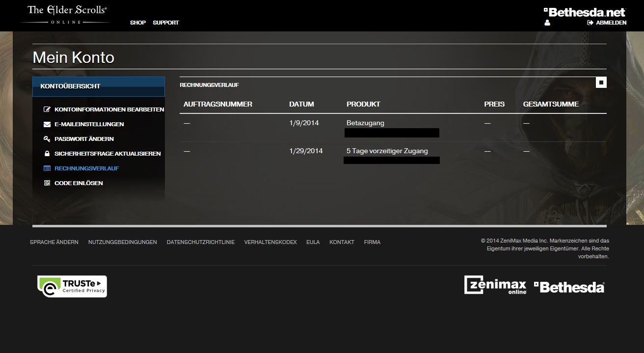
Task: Click the Firma footer link
Action: (x=372, y=242)
